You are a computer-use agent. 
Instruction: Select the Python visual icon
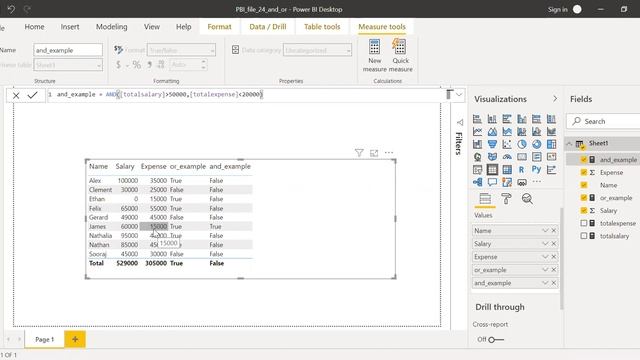click(536, 169)
